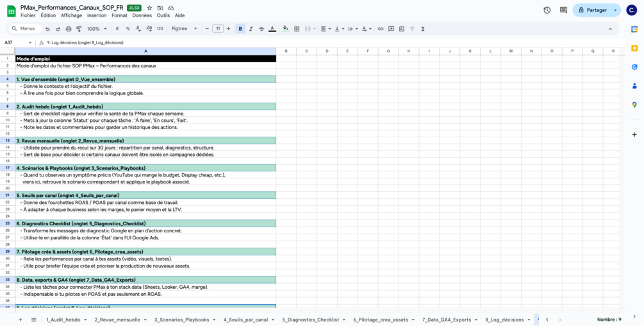Open Partager options arrow
Viewport: 644px width, 326px height.
615,10
